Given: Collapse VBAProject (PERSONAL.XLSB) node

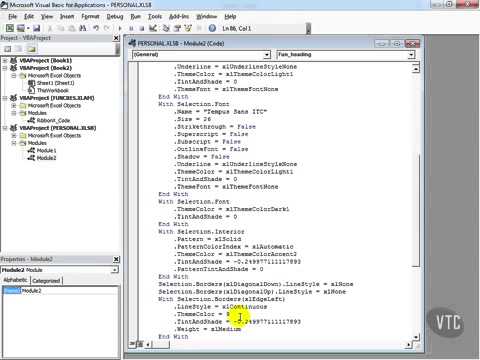Looking at the screenshot, I should point(5,128).
